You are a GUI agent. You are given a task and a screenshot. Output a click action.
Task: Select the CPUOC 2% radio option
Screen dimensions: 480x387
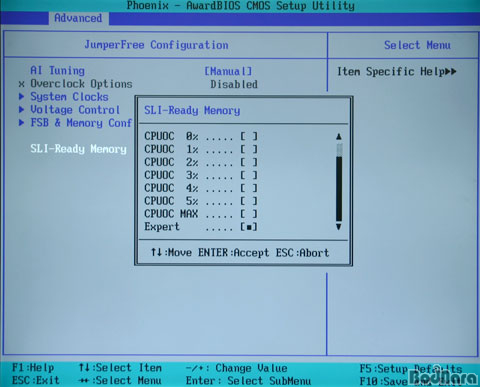click(x=249, y=162)
